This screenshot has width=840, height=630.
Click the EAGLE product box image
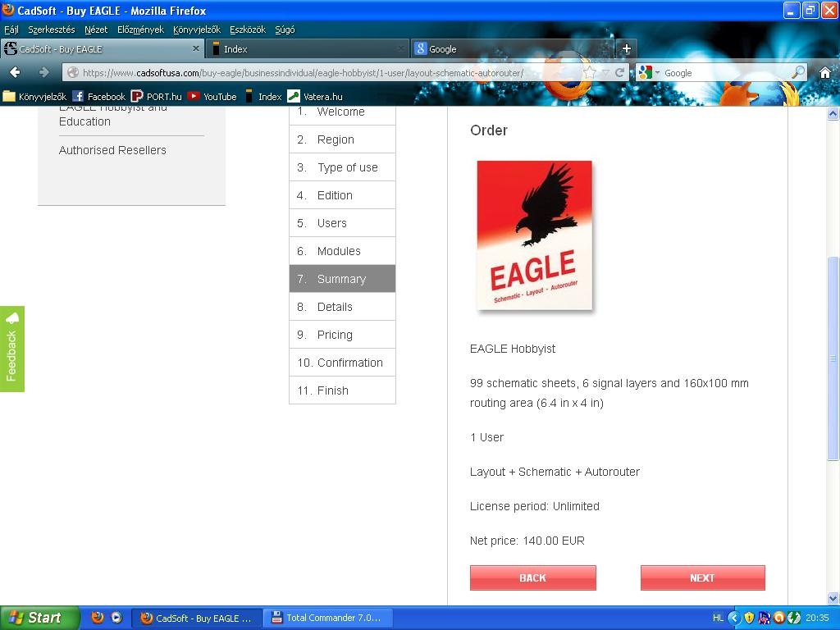pos(535,235)
